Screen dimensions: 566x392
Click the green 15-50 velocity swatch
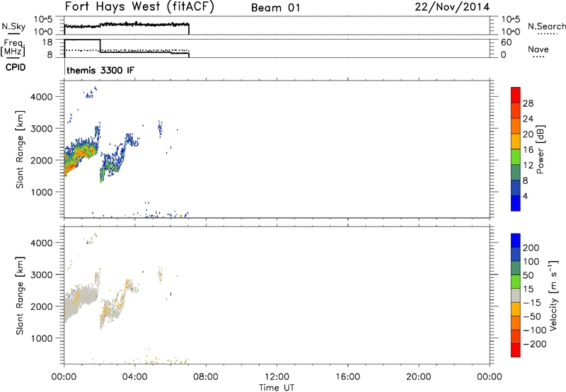click(516, 282)
